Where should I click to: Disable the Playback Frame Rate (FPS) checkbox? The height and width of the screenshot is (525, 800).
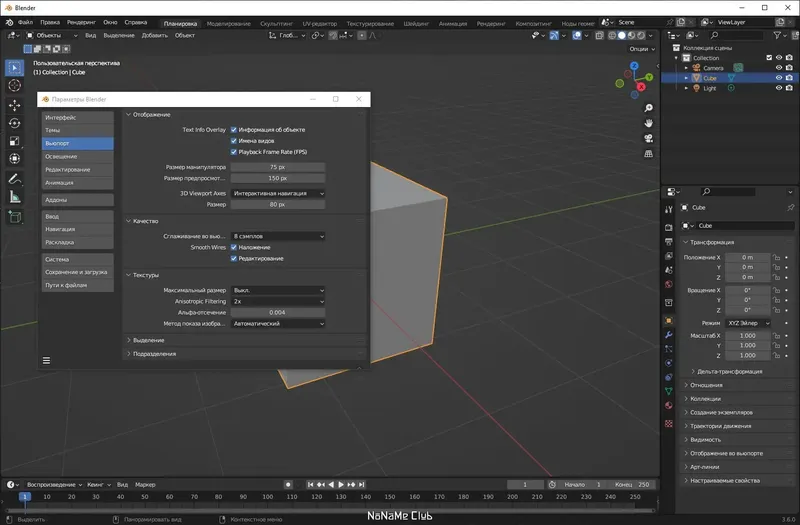[x=234, y=151]
